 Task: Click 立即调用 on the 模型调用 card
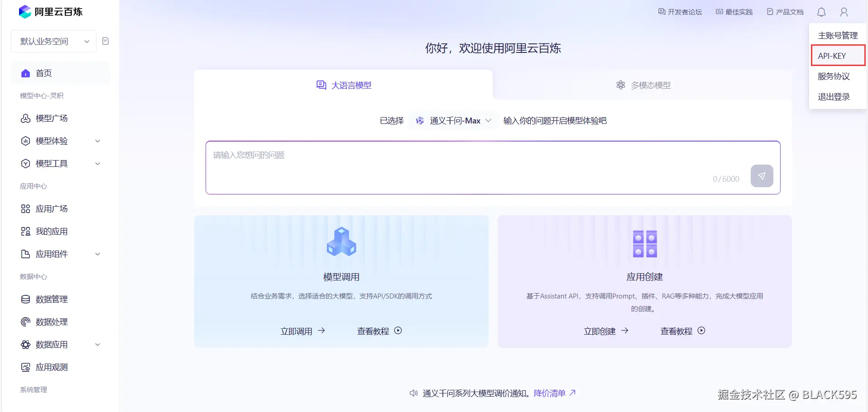pyautogui.click(x=302, y=331)
